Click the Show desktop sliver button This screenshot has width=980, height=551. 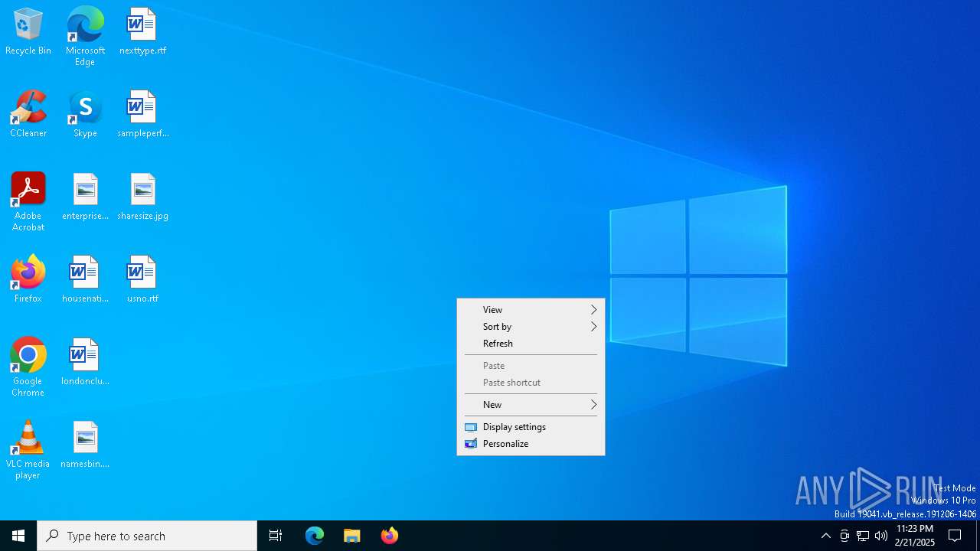pos(978,536)
